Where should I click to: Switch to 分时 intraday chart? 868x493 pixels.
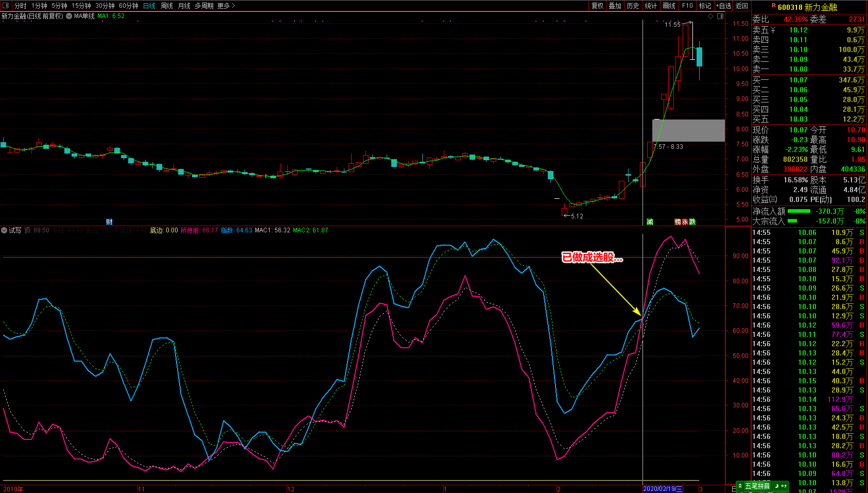(x=20, y=6)
